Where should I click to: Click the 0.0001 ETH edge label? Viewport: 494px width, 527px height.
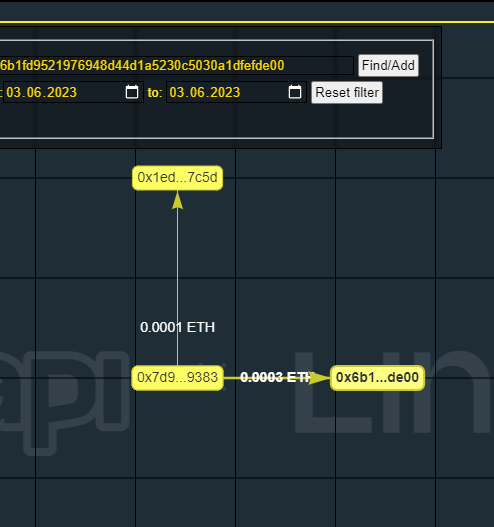177,327
